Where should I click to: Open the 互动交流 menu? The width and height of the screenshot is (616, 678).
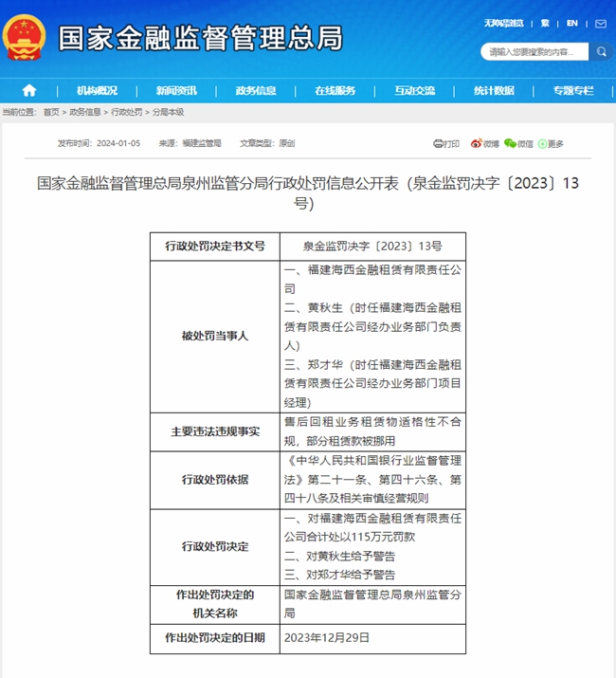414,90
